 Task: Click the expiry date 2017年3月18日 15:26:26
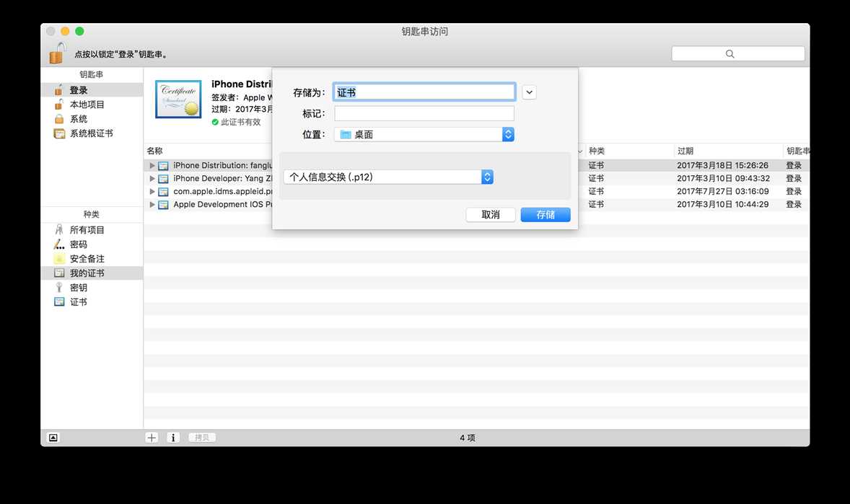(722, 165)
